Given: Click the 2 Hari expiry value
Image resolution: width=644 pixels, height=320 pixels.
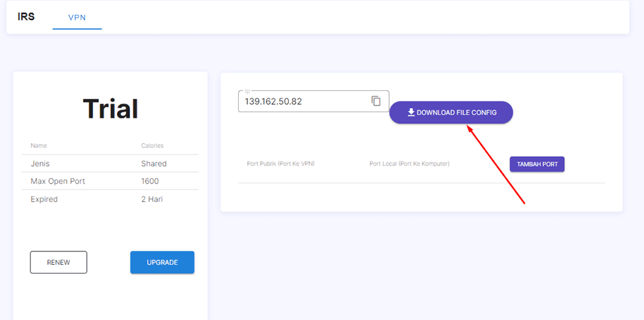Looking at the screenshot, I should [x=152, y=200].
